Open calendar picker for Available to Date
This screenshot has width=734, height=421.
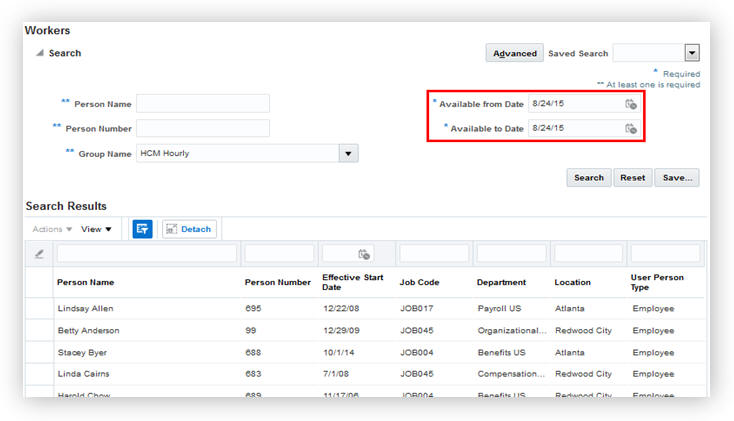(x=631, y=128)
